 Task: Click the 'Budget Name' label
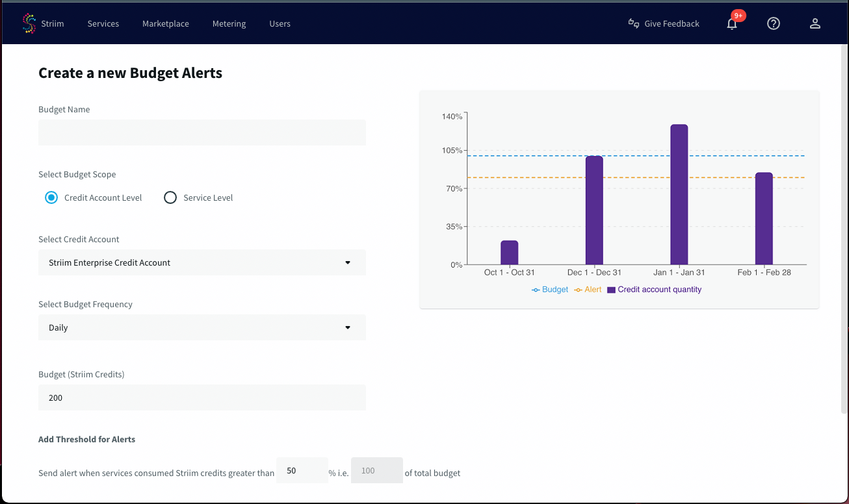tap(64, 109)
